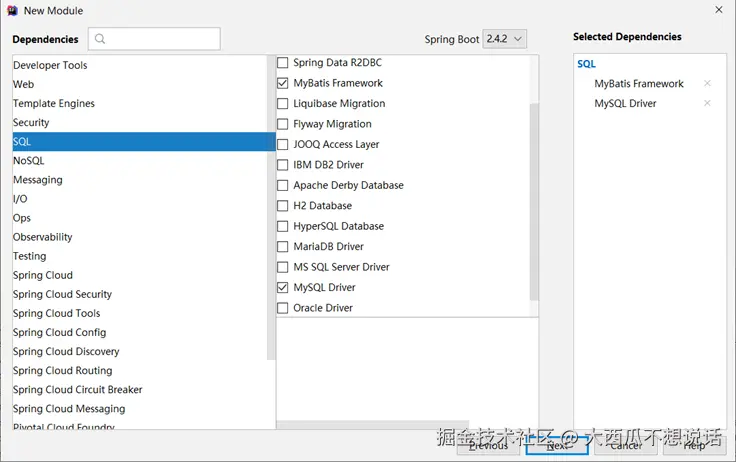This screenshot has width=736, height=462.
Task: Enable the MariaDB Driver checkbox
Action: coord(283,246)
